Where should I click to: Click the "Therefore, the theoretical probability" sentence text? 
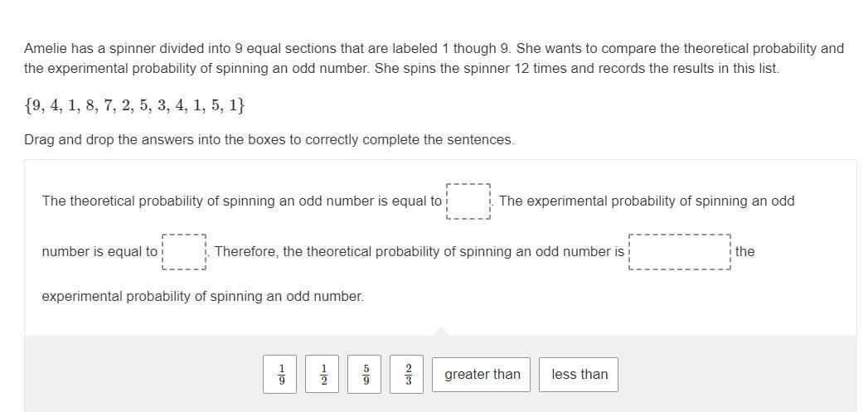[x=419, y=252]
